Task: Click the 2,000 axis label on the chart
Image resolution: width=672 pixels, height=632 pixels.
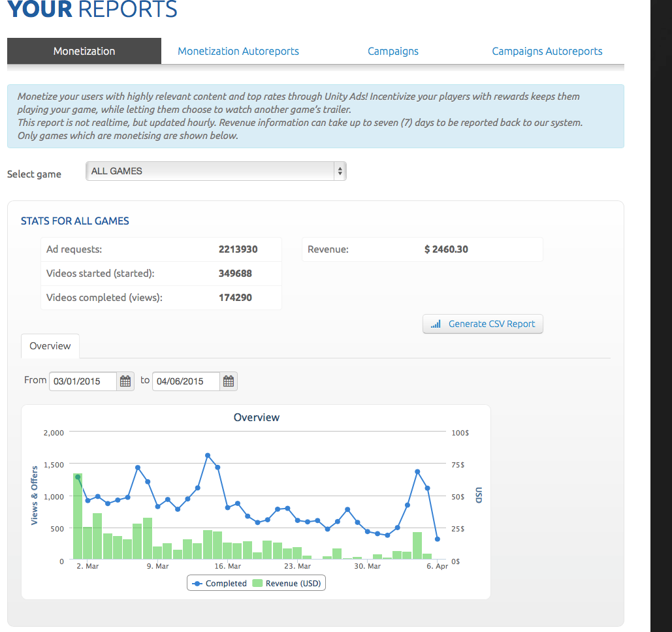Action: (x=54, y=432)
